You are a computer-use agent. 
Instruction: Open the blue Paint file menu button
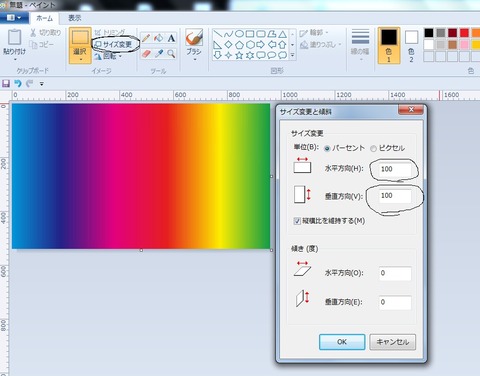pyautogui.click(x=13, y=18)
